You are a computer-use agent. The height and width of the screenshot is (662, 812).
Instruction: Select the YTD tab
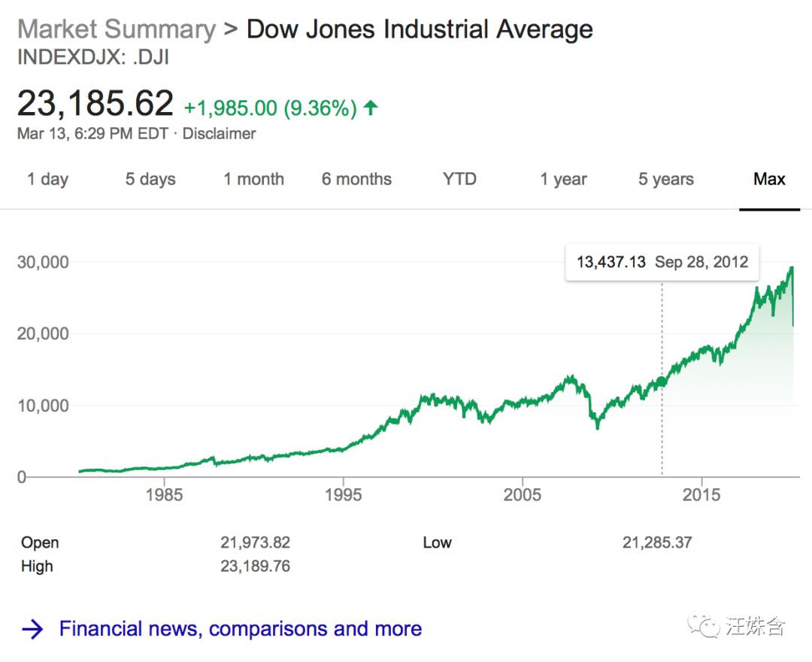[x=459, y=179]
